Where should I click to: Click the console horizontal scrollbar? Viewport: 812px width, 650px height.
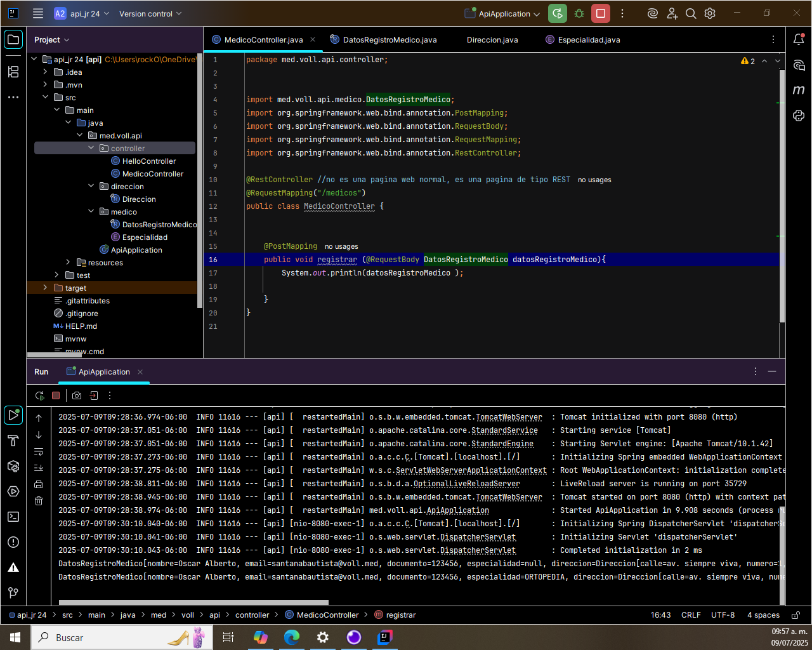pyautogui.click(x=193, y=602)
